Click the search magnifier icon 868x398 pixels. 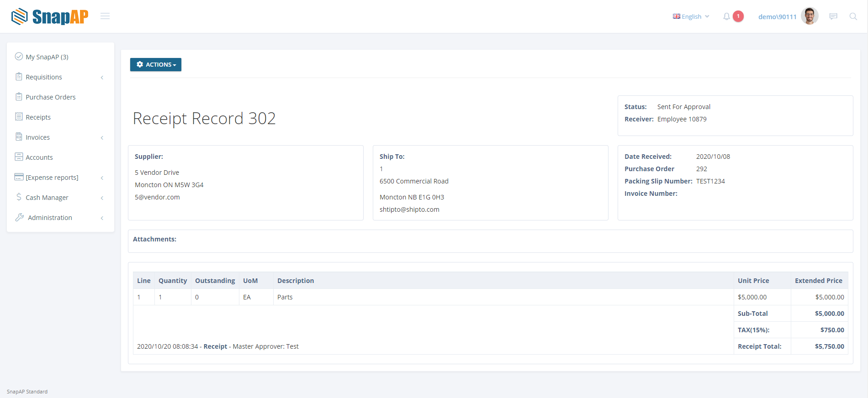coord(853,16)
